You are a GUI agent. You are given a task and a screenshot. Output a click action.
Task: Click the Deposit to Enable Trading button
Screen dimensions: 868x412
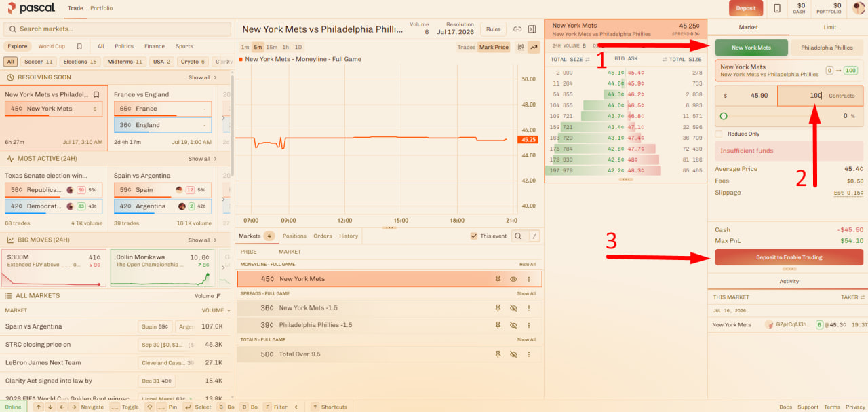(x=789, y=257)
